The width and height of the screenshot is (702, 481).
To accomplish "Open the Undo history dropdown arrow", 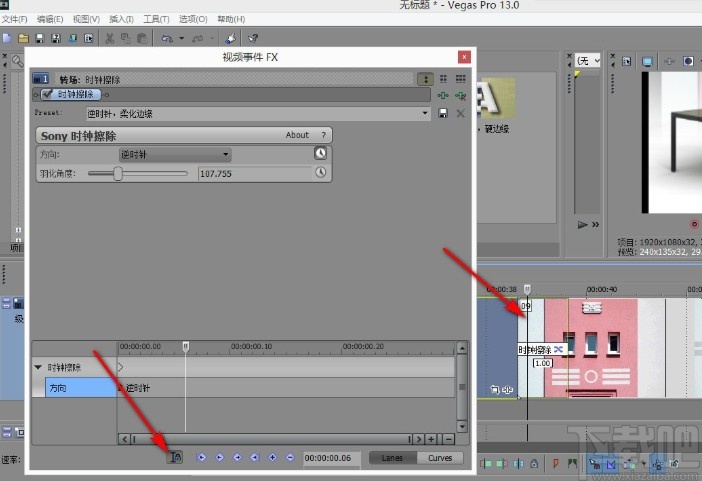I will click(x=181, y=39).
